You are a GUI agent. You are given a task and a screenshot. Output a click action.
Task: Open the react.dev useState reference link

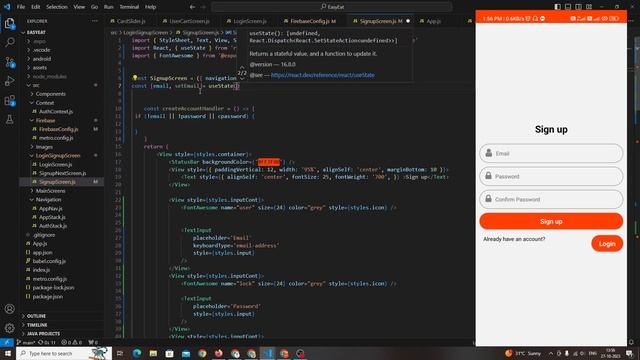click(x=323, y=75)
